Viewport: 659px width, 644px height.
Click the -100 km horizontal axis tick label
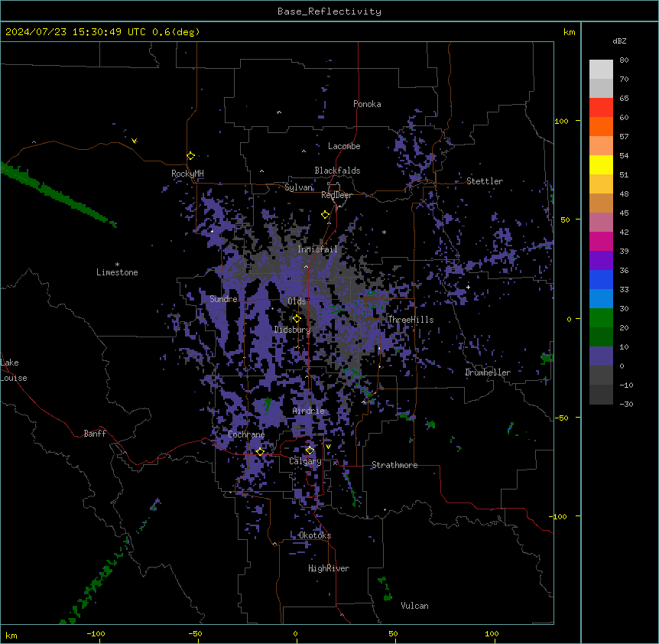(x=96, y=633)
